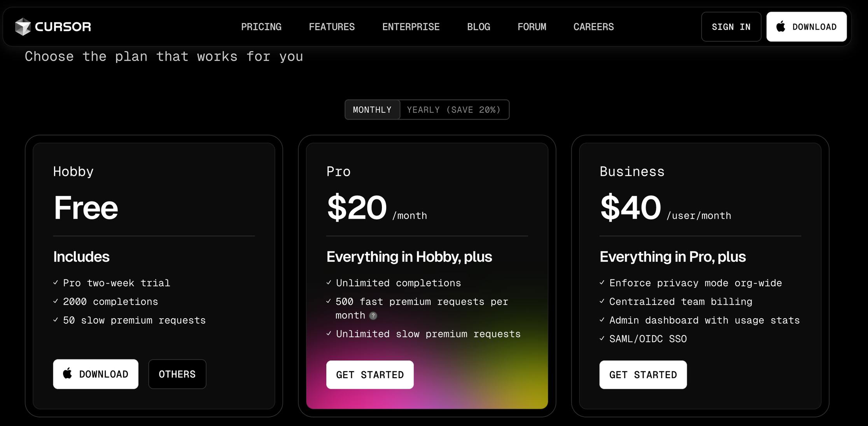Open the Blog link

[478, 27]
